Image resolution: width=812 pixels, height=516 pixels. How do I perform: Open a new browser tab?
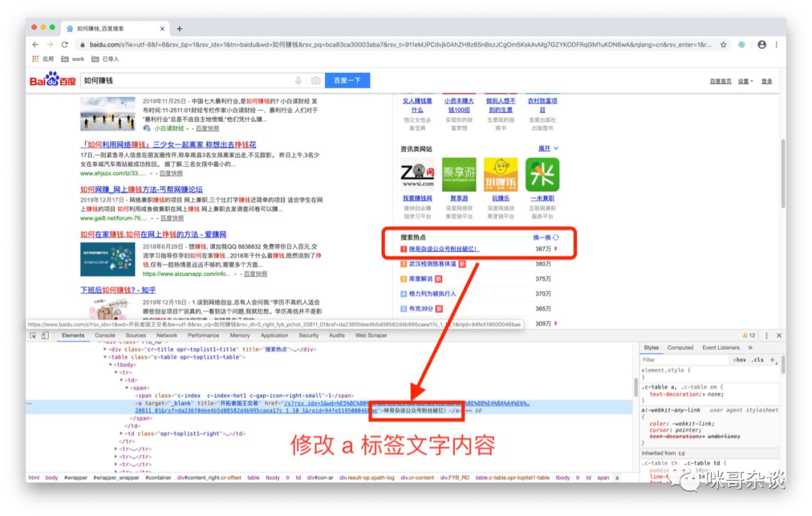[x=179, y=29]
